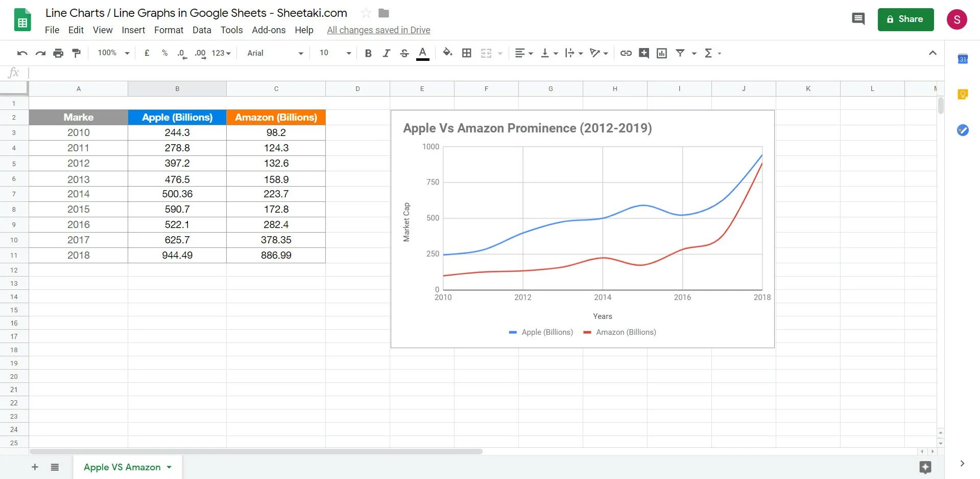Image resolution: width=980 pixels, height=479 pixels.
Task: Increase decimal places icon
Action: click(x=200, y=53)
